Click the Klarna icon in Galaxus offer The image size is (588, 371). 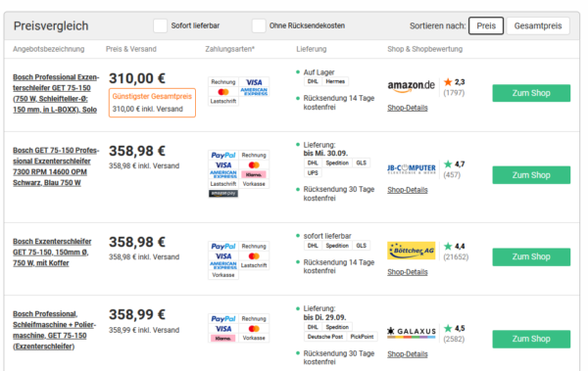coord(223,338)
